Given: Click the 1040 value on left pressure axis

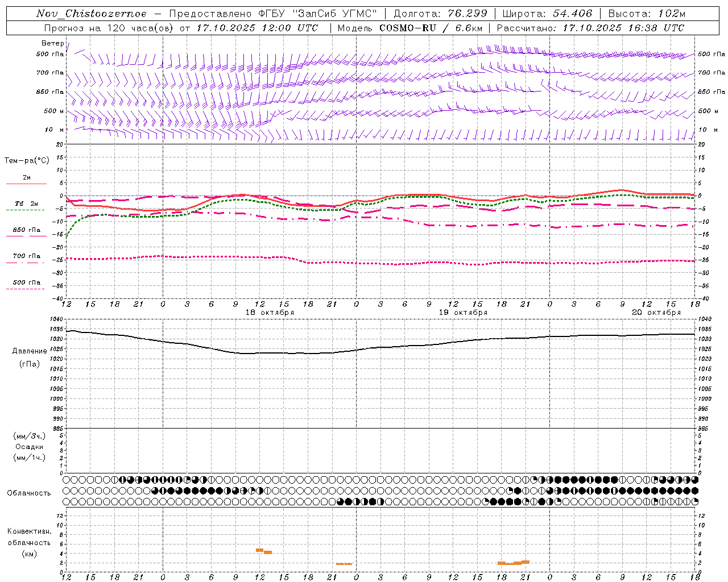Looking at the screenshot, I should click(56, 319).
